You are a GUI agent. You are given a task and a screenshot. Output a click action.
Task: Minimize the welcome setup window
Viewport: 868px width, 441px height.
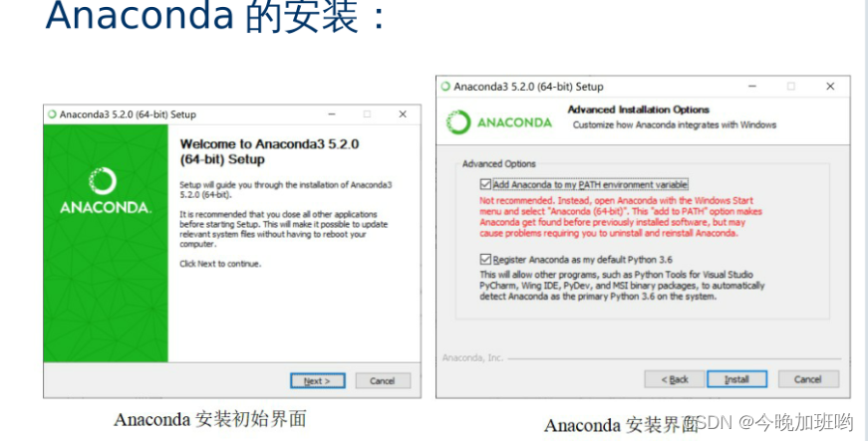pyautogui.click(x=332, y=114)
